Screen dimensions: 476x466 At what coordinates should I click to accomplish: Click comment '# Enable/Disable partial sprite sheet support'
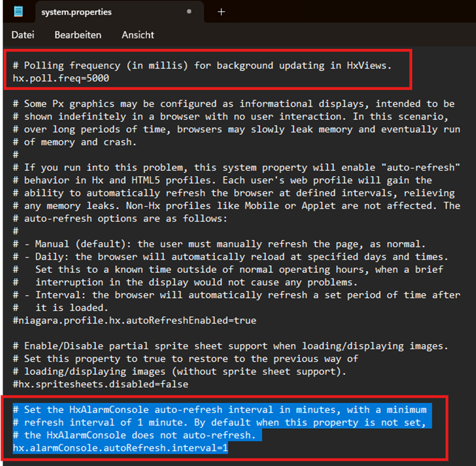(140, 346)
